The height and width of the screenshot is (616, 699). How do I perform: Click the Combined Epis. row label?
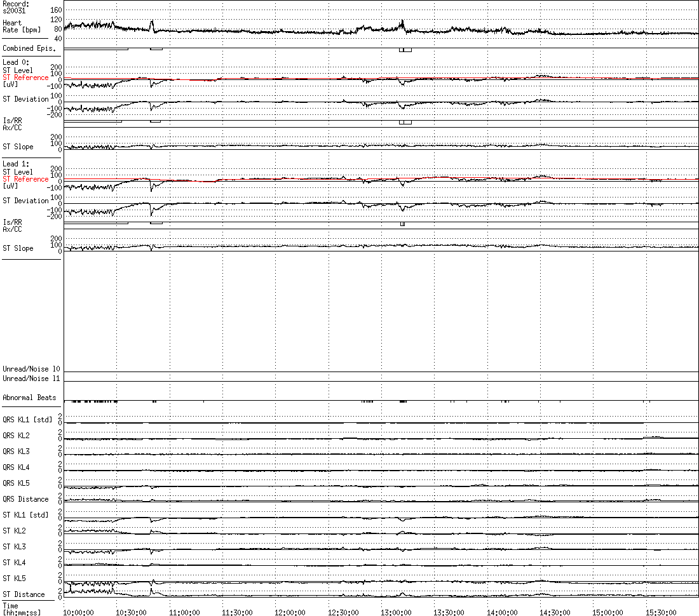27,48
